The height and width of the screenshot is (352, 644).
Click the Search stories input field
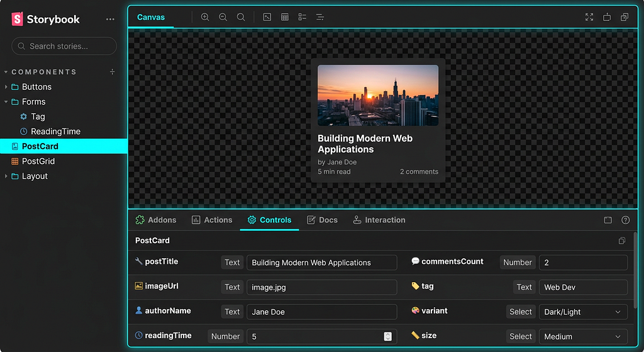64,46
